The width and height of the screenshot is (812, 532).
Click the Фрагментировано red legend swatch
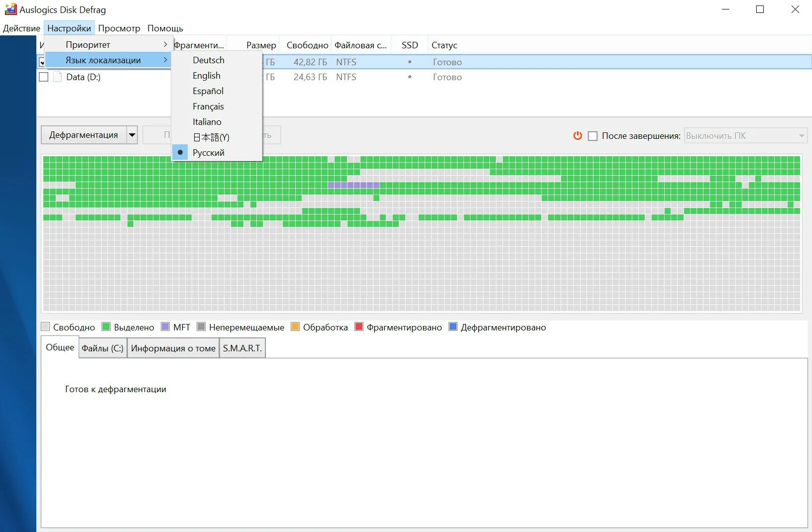tap(359, 326)
